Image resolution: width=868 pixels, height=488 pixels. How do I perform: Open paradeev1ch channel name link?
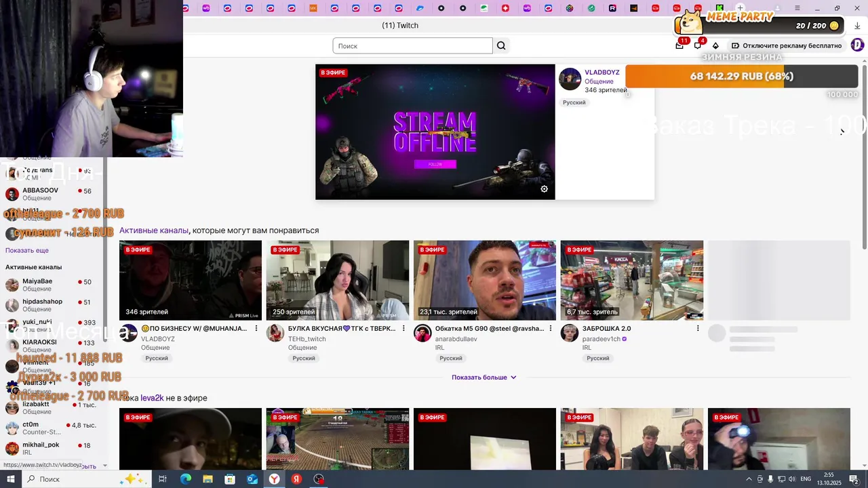[601, 339]
